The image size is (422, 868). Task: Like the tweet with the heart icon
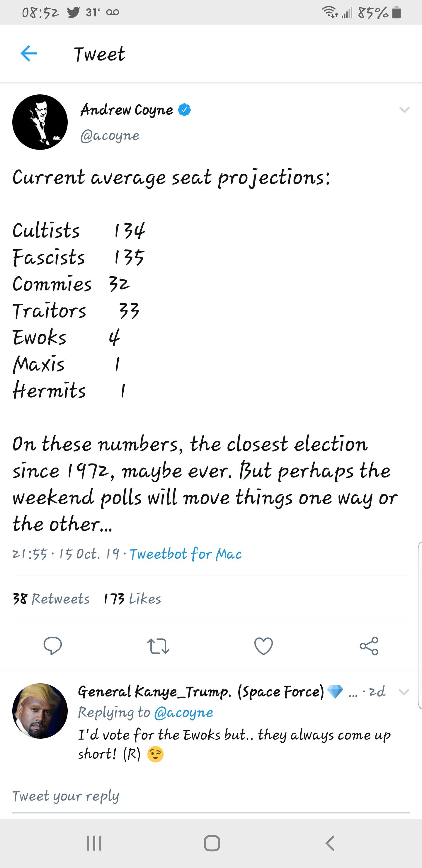[x=263, y=646]
